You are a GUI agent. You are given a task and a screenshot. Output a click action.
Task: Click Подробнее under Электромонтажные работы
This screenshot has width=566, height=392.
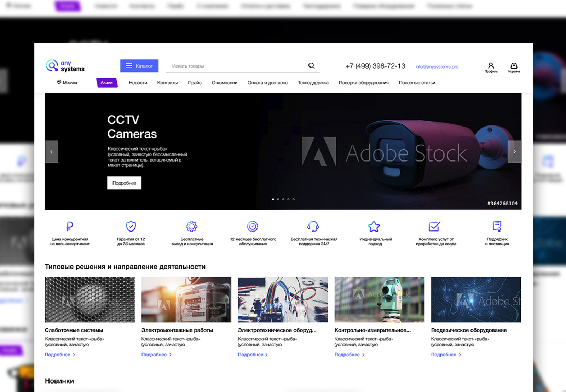(157, 355)
